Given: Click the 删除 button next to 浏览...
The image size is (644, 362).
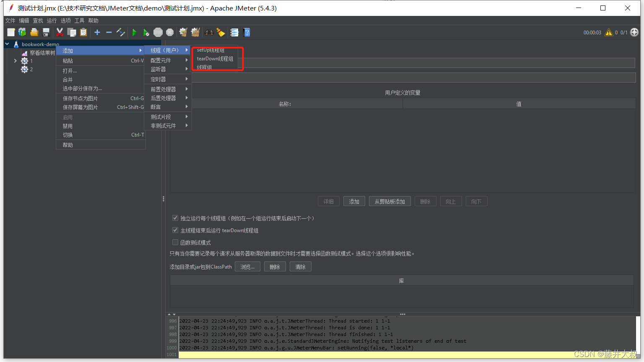Looking at the screenshot, I should point(275,267).
